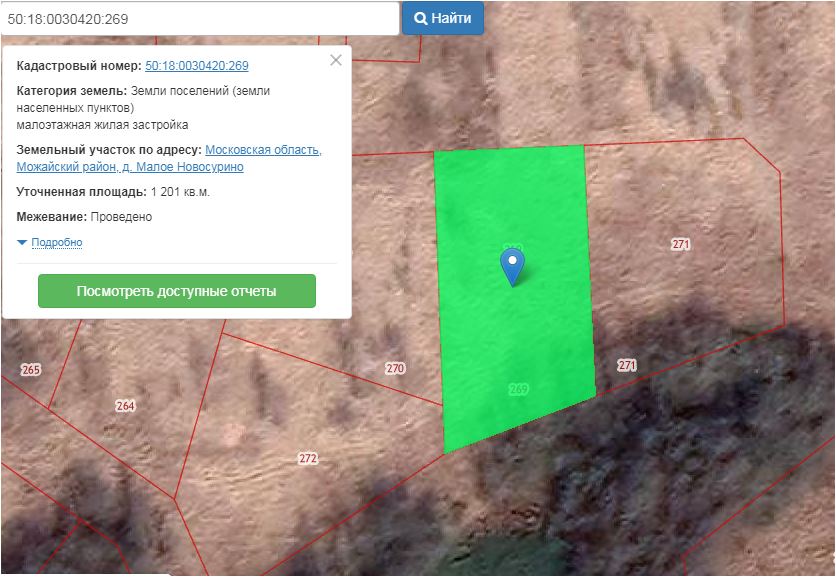
Task: Open cadastral number link 50:18:0030420:269
Action: pyautogui.click(x=197, y=66)
